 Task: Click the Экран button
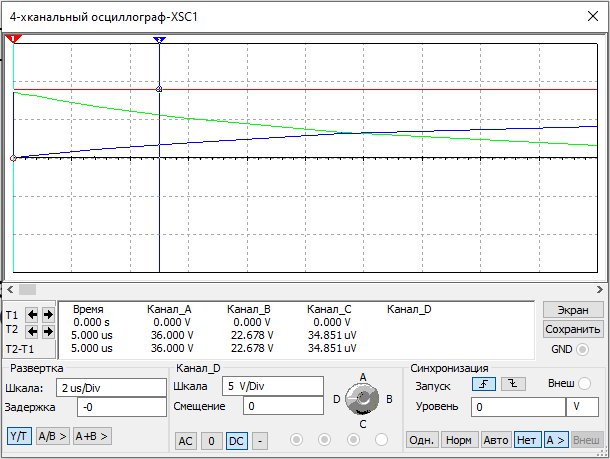[x=573, y=310]
